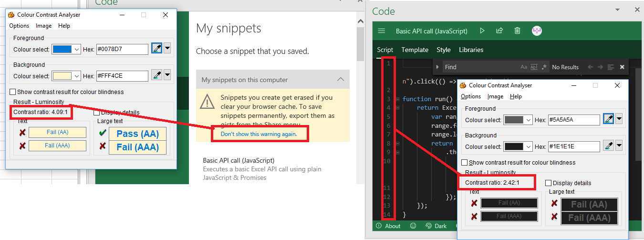This screenshot has width=644, height=240.
Task: Enable colour blindness result in right Analyser
Action: tap(465, 162)
